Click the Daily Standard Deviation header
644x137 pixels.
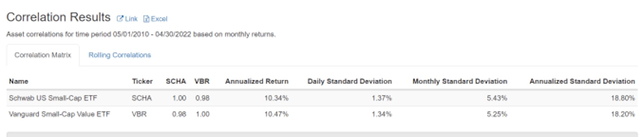point(350,81)
